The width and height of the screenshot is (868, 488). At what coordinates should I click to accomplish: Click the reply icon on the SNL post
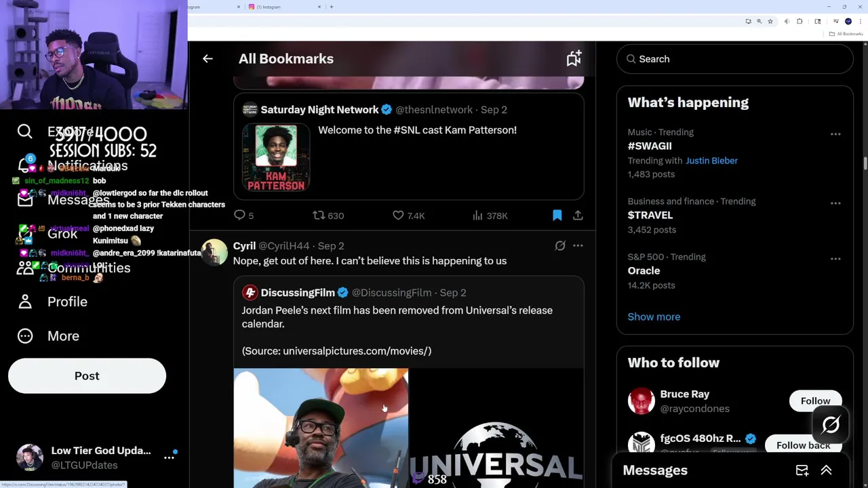pos(239,216)
